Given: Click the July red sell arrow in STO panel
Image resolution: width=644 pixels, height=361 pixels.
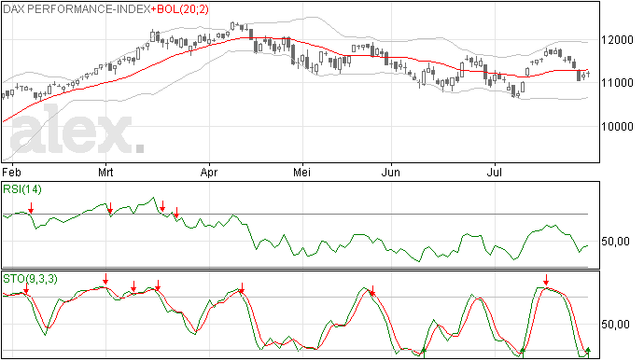Looking at the screenshot, I should (x=546, y=280).
